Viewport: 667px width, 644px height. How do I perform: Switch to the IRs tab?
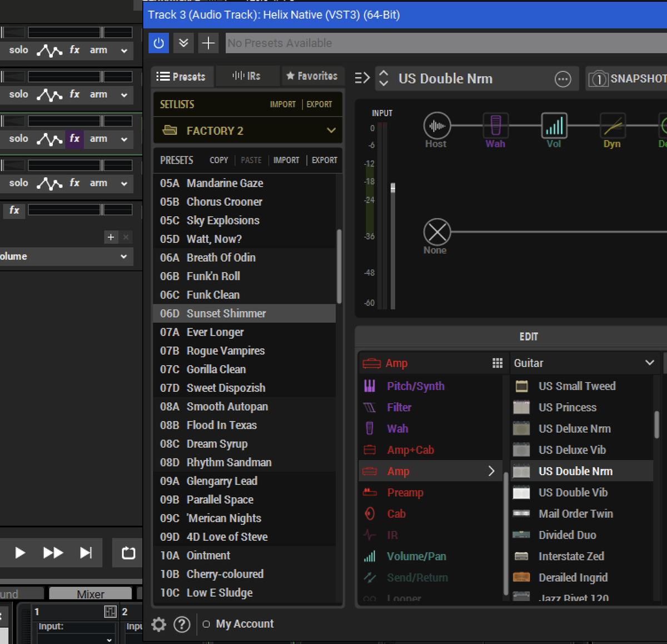pos(247,76)
